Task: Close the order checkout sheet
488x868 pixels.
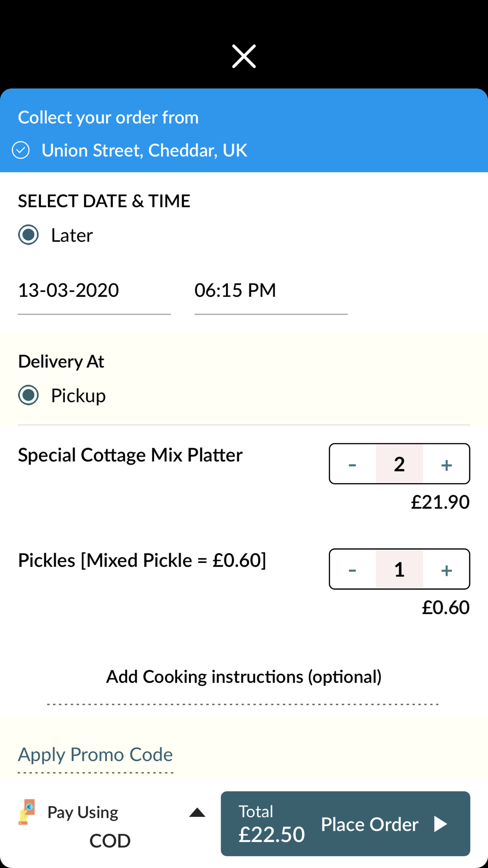Action: tap(244, 56)
